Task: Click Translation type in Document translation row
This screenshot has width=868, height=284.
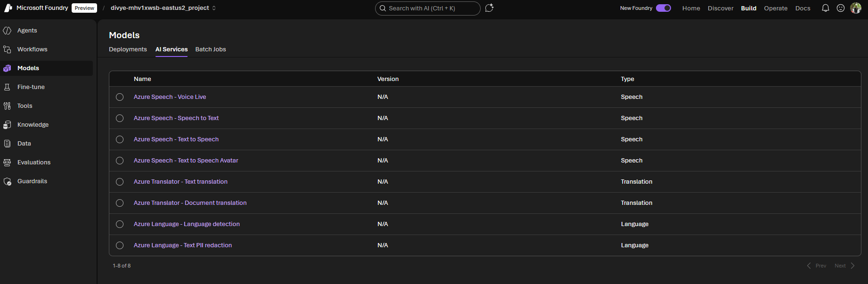Action: tap(637, 203)
